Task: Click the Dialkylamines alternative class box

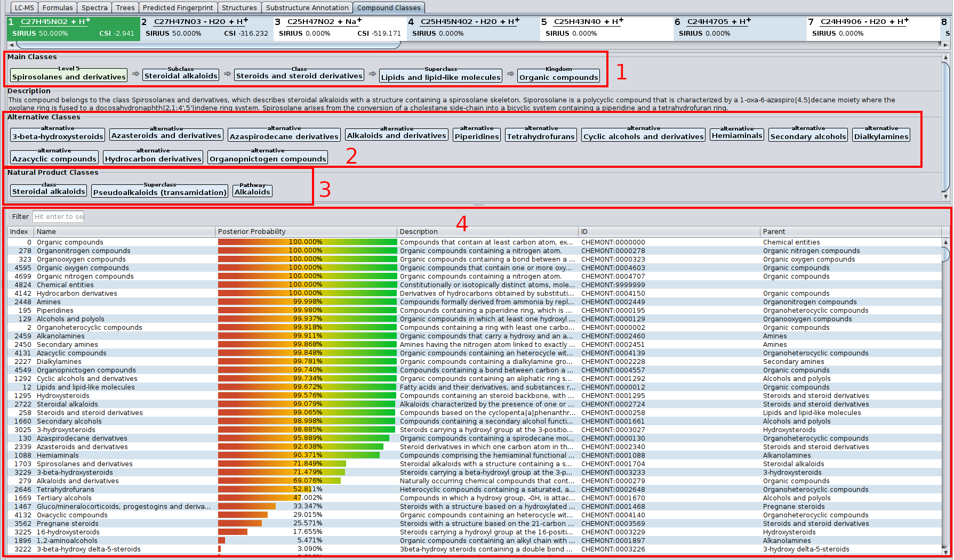Action: click(x=881, y=136)
